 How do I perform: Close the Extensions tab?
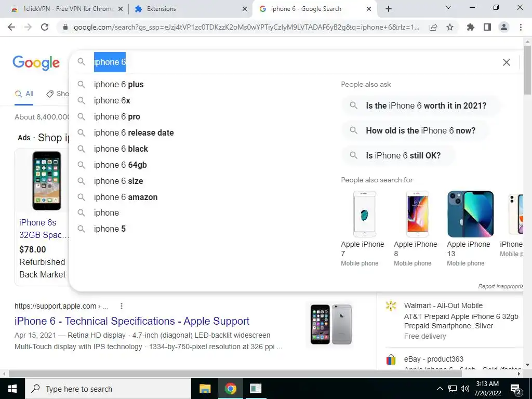click(245, 9)
